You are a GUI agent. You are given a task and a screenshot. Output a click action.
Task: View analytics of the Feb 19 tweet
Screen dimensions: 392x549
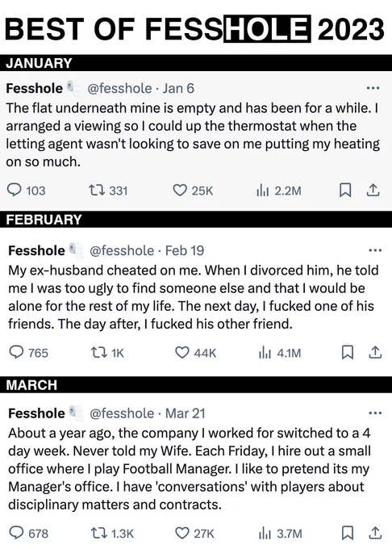pyautogui.click(x=280, y=353)
